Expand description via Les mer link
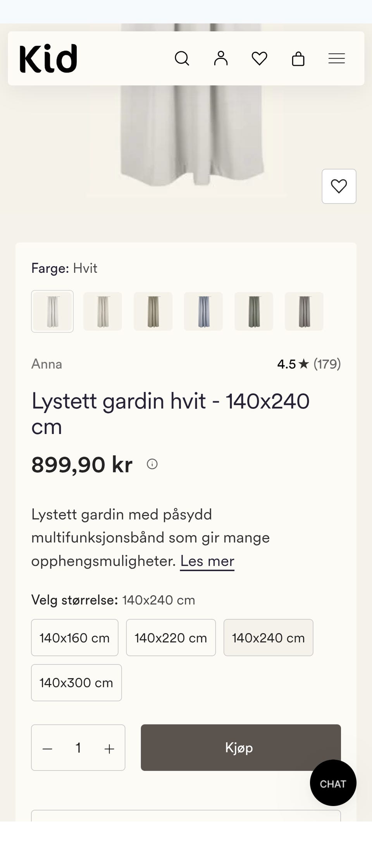This screenshot has width=372, height=868. [x=207, y=561]
